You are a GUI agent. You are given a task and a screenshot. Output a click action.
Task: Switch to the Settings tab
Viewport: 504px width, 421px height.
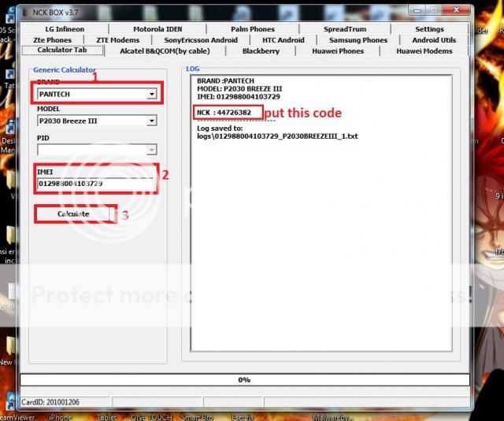429,29
